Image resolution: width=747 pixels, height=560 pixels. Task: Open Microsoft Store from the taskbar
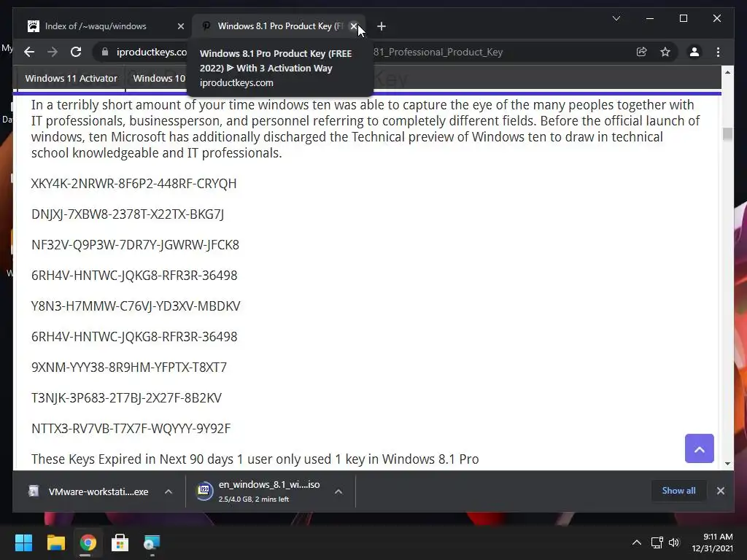(120, 542)
